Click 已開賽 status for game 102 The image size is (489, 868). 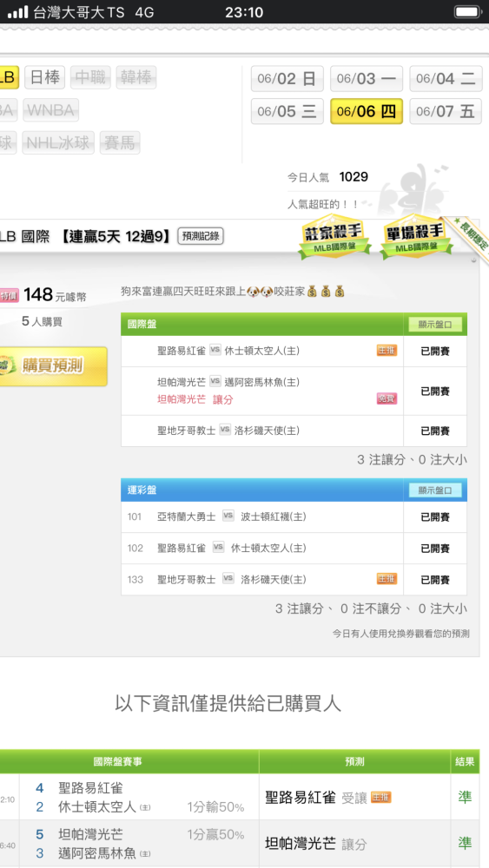tap(435, 549)
